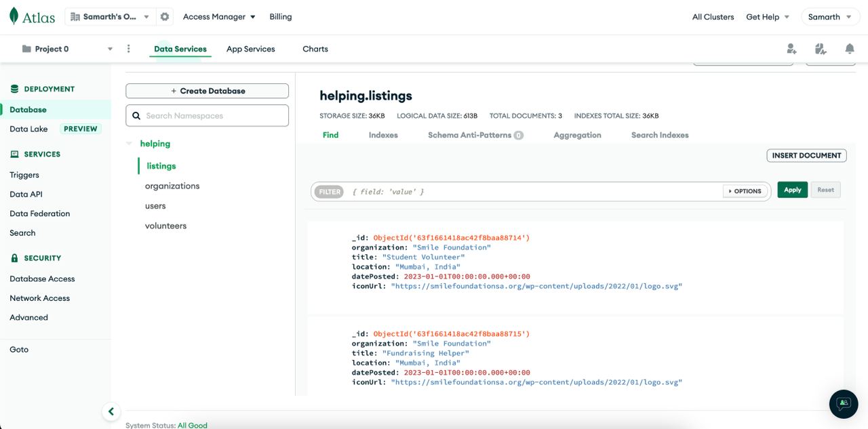Go to the Aggregation tab
The image size is (868, 429).
(577, 135)
